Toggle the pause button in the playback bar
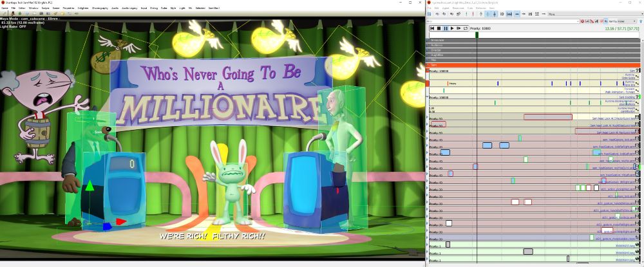Screen dimensions: 644x267 coord(446,28)
